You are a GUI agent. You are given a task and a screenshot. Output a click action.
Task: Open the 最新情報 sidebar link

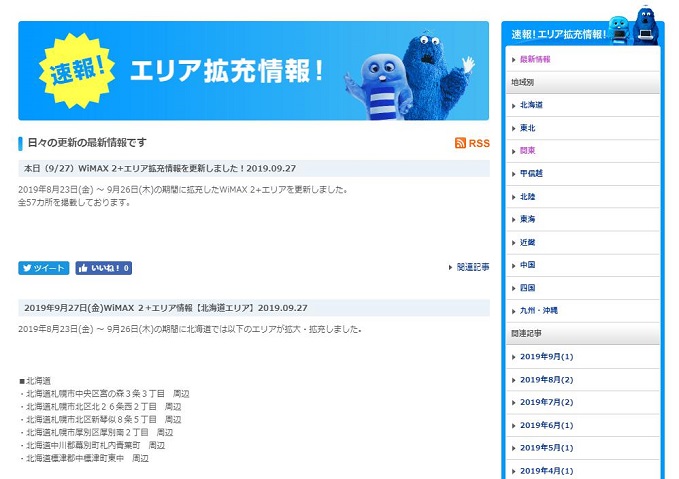tap(535, 59)
